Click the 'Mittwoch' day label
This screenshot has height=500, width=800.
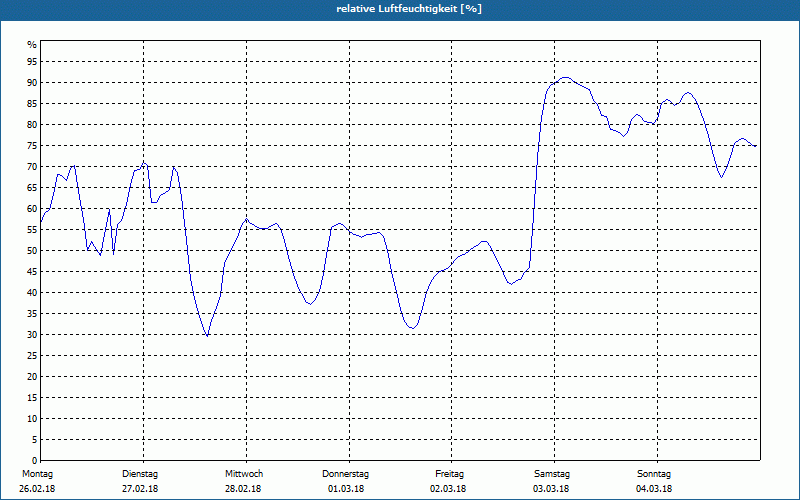(244, 474)
